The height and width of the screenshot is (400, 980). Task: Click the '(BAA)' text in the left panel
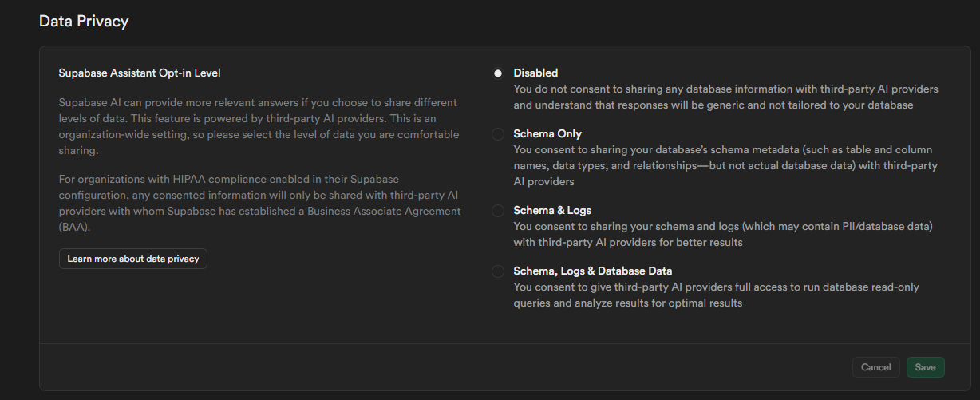pos(74,227)
